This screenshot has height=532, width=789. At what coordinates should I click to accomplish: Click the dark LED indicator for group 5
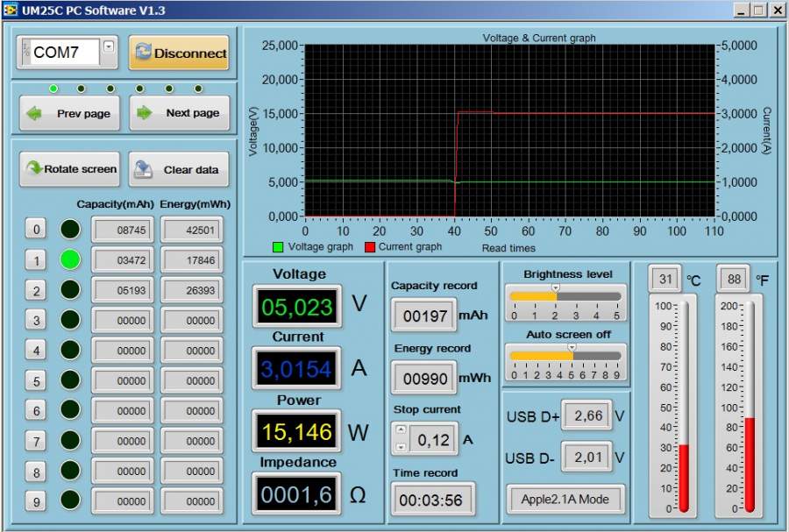[70, 379]
